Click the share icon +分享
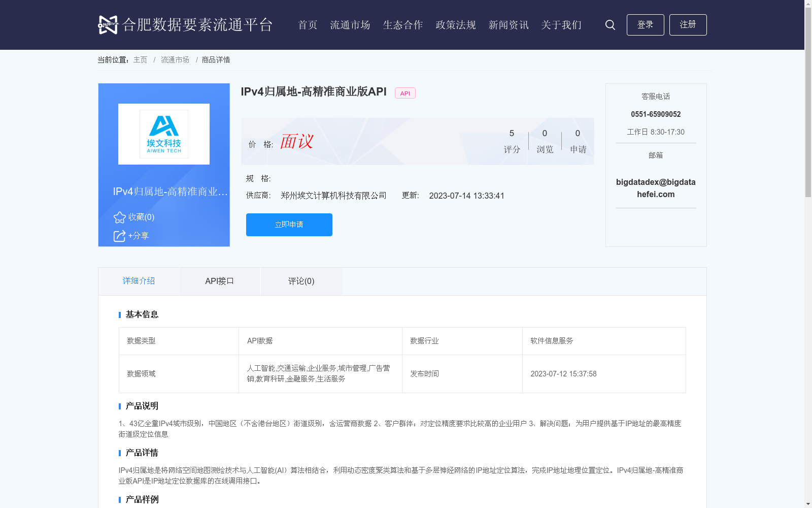The image size is (812, 508). [x=119, y=236]
